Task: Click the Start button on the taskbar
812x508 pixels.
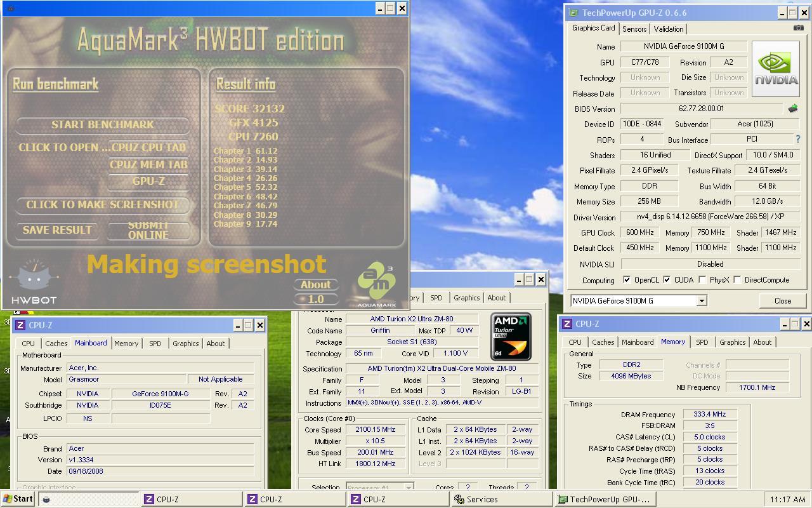Action: pyautogui.click(x=18, y=499)
